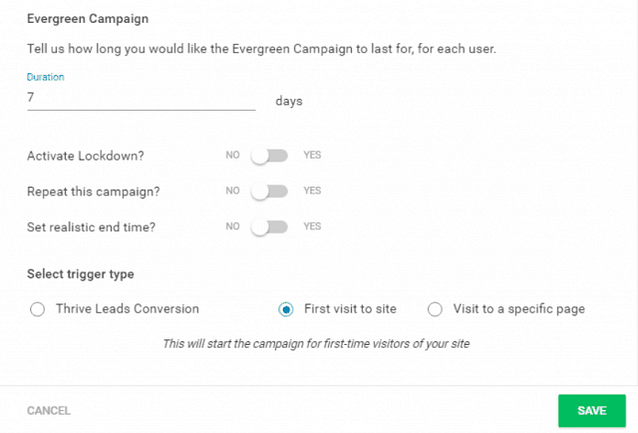The width and height of the screenshot is (638, 433).
Task: Click YES next to Activate Lockdown
Action: tap(312, 155)
